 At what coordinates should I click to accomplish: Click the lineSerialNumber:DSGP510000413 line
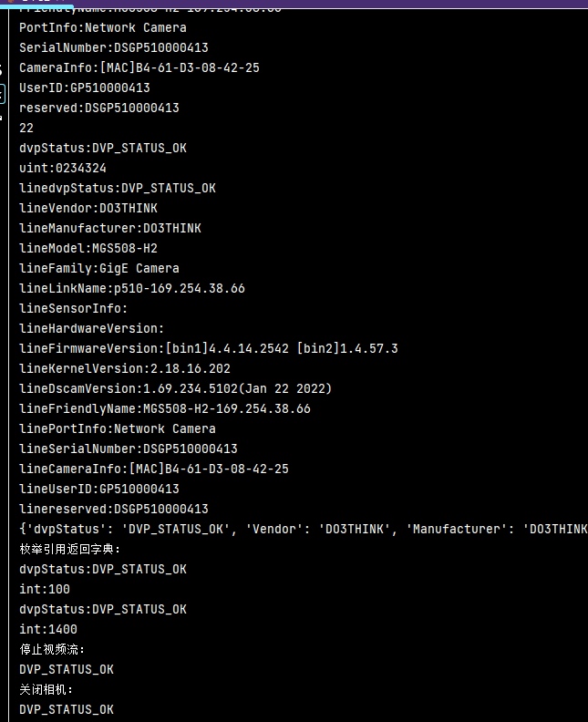pyautogui.click(x=129, y=449)
